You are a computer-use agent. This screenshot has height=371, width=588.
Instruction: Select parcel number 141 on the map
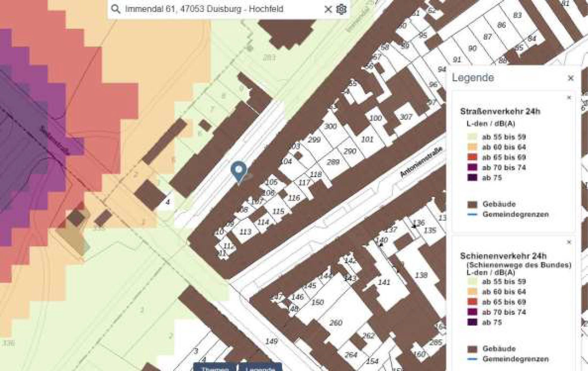384,283
